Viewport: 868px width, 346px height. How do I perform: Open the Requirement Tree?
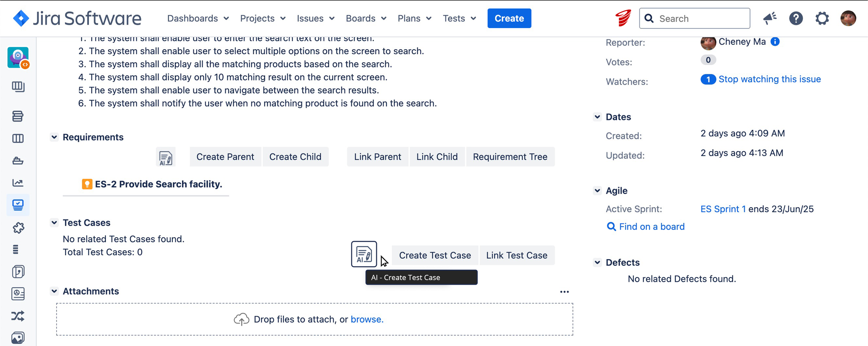[x=510, y=157]
